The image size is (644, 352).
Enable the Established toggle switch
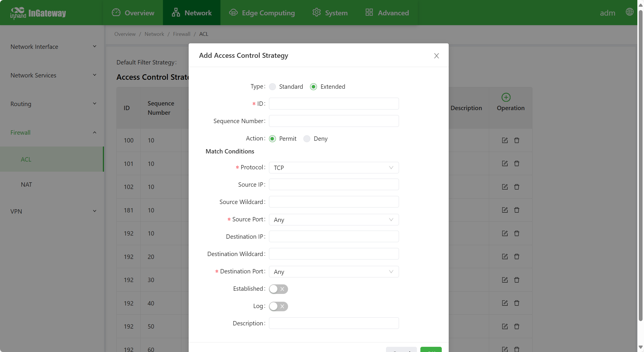pyautogui.click(x=278, y=289)
